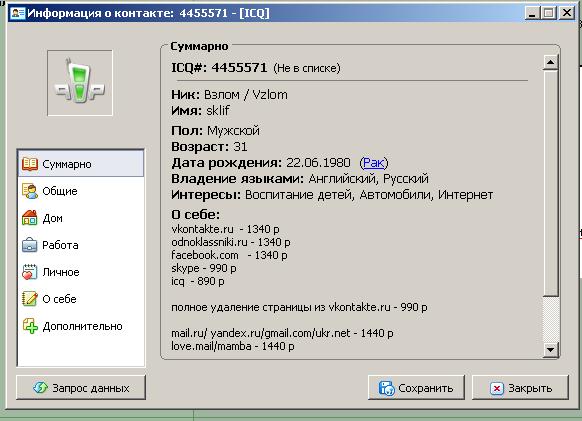Click the Личное calendar heart icon

click(30, 272)
